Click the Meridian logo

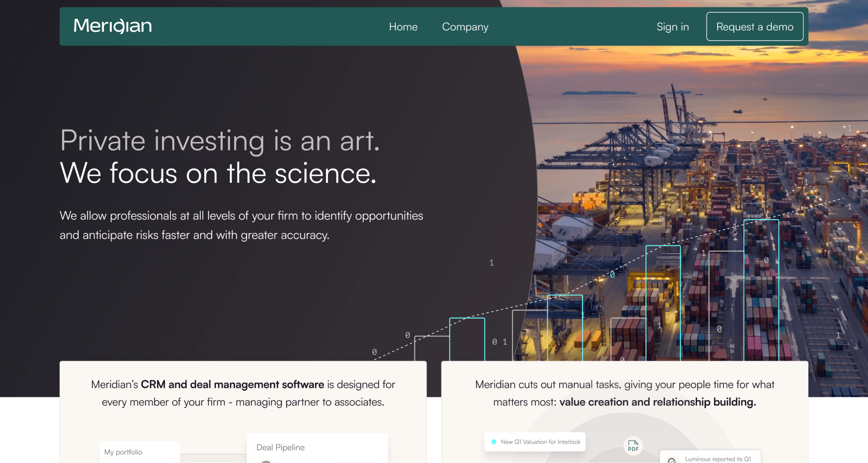tap(113, 26)
